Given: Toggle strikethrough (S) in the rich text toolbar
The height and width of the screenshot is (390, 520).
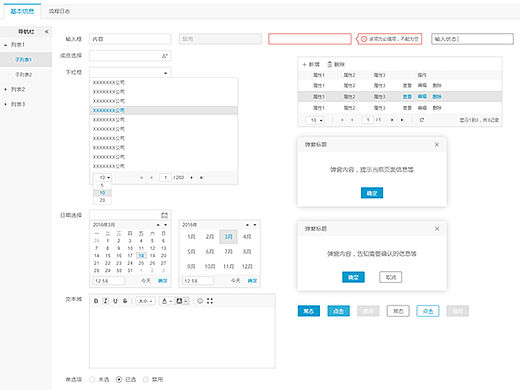Looking at the screenshot, I should tap(125, 301).
